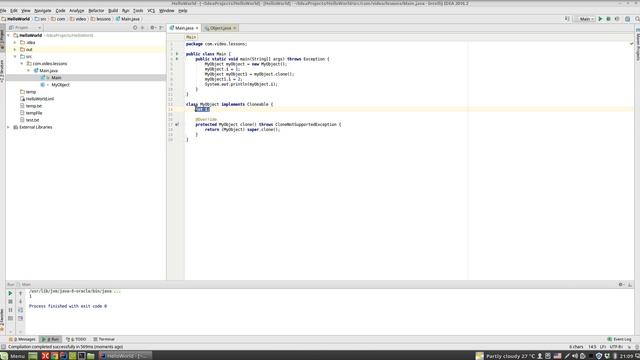Hide the Project tool window with the pin icon

(x=161, y=28)
